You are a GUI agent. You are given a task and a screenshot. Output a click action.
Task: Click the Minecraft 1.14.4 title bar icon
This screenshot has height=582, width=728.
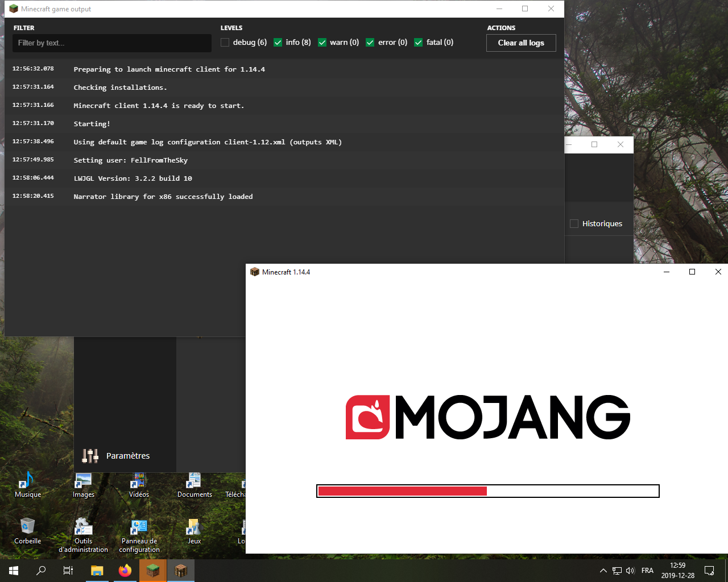point(255,272)
